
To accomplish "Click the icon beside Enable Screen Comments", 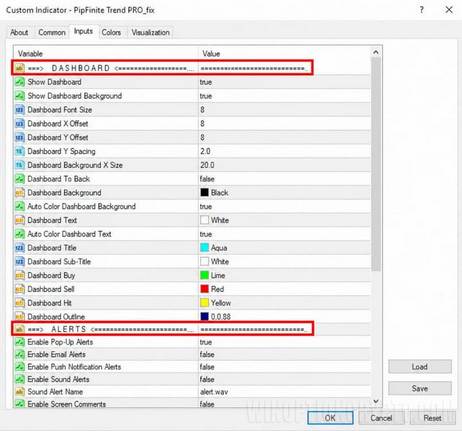I will point(20,404).
